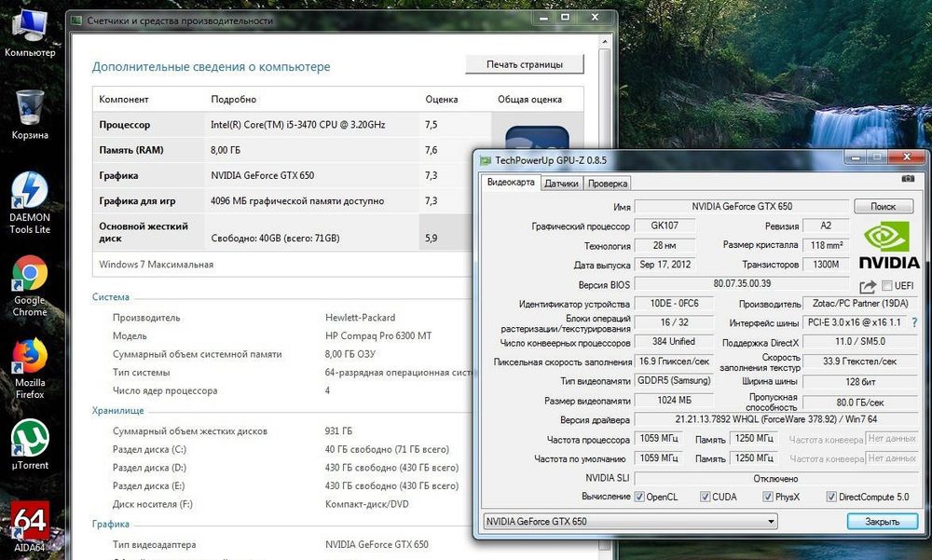Click the Система section heading
This screenshot has width=932, height=560.
point(111,296)
